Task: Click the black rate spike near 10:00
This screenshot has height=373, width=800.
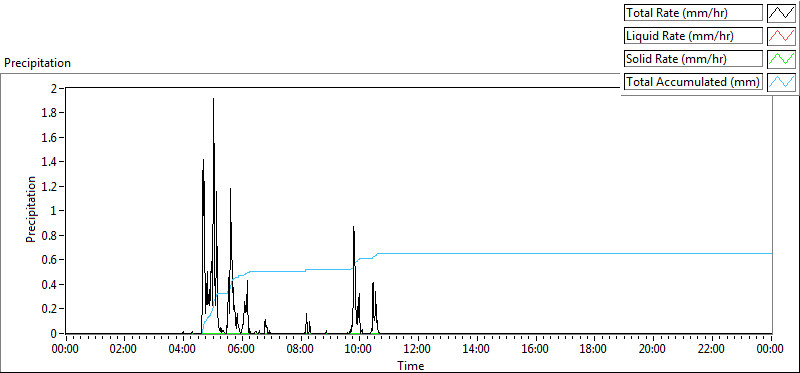Action: point(353,227)
